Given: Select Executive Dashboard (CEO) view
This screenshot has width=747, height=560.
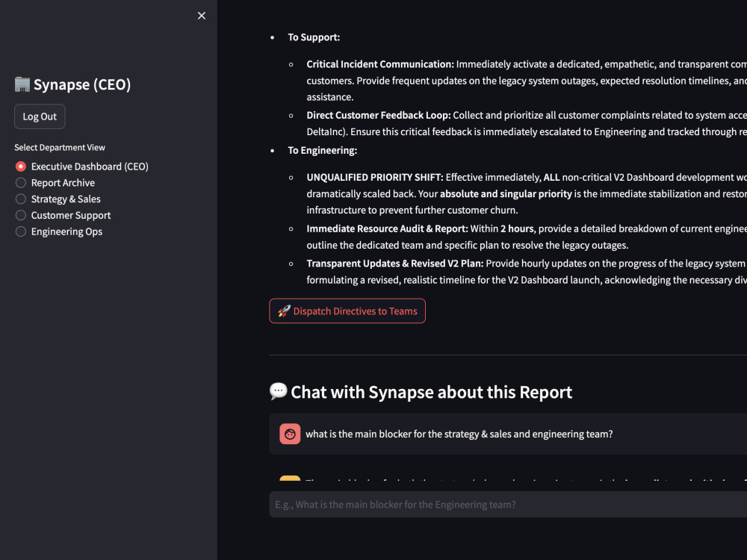Looking at the screenshot, I should point(82,167).
